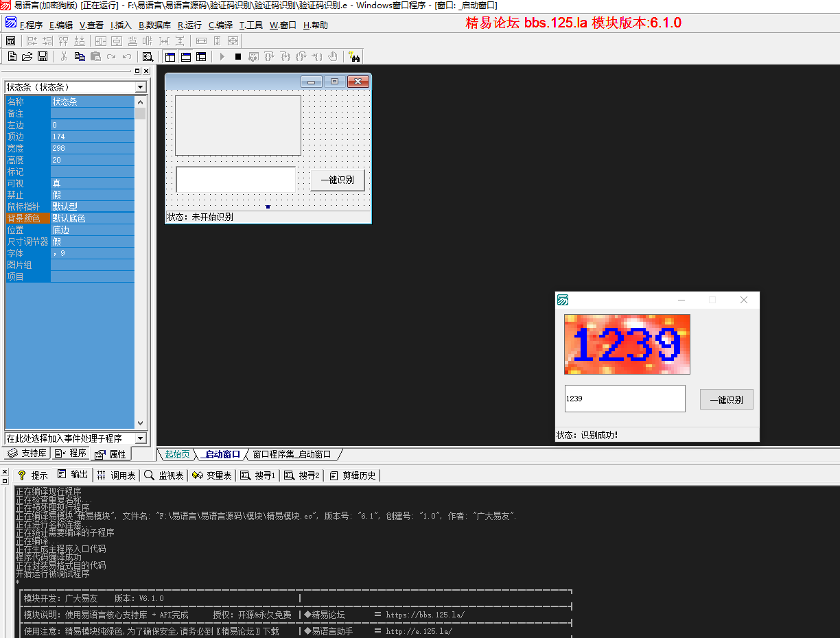Open the 监视表 tab
The image size is (840, 638).
point(164,475)
